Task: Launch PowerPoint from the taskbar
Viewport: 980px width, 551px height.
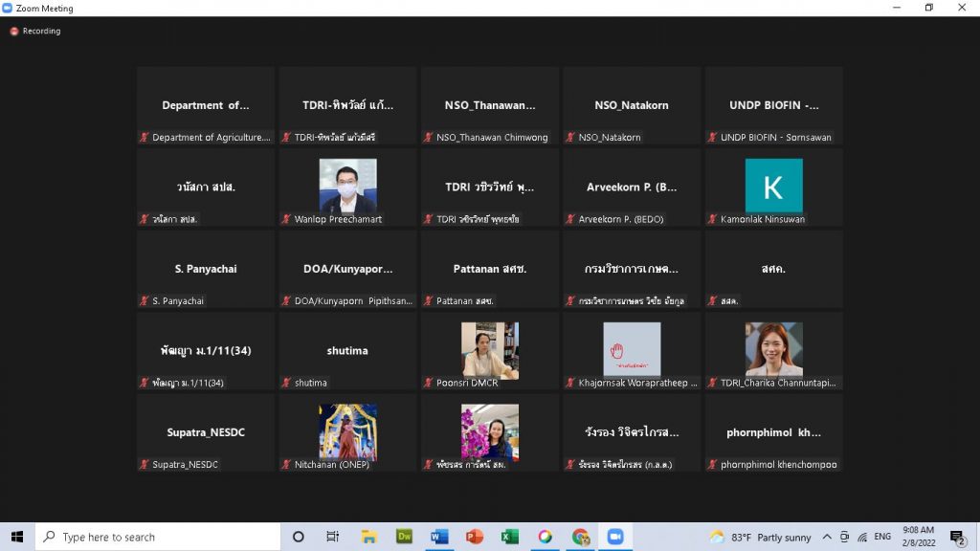Action: tap(475, 537)
